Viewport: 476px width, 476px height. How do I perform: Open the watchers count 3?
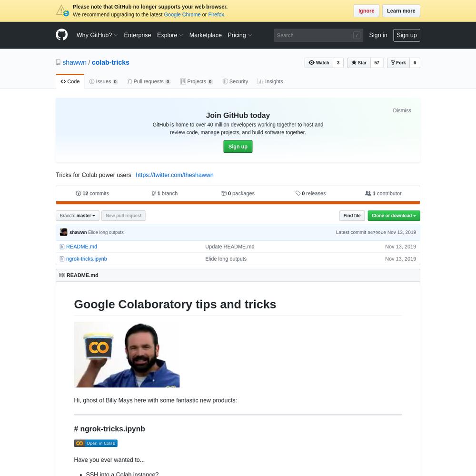pos(338,63)
